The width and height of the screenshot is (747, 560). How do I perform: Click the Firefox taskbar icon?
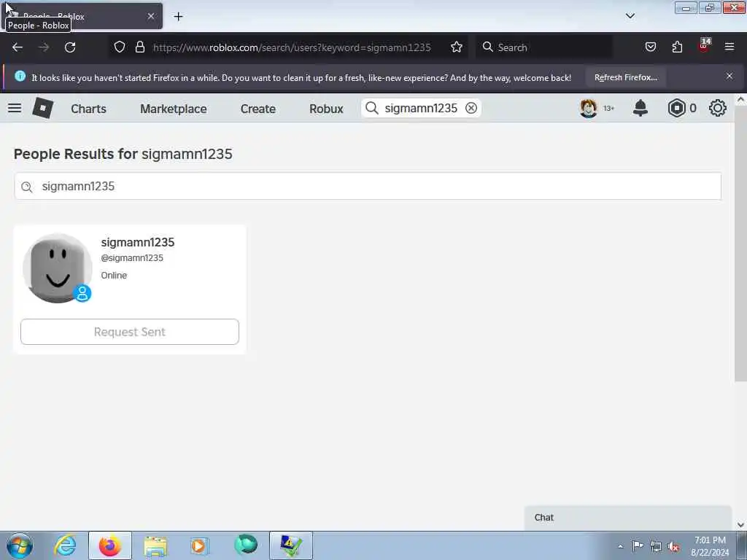(x=110, y=545)
